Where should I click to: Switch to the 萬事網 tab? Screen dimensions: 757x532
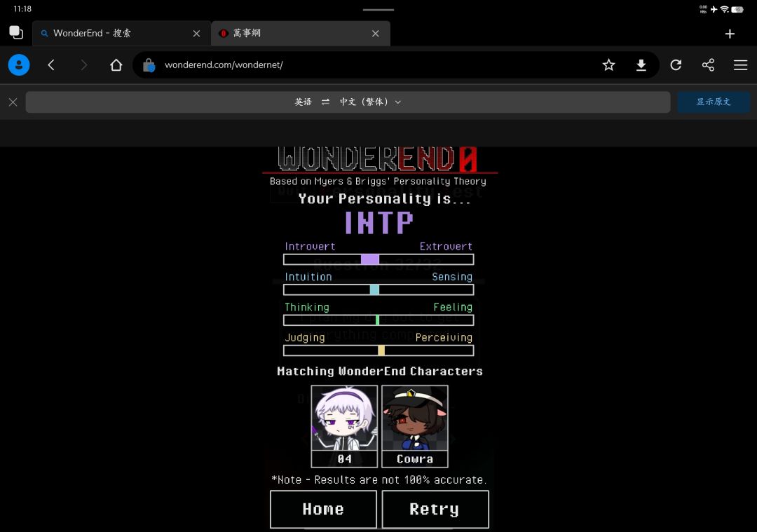pyautogui.click(x=300, y=34)
